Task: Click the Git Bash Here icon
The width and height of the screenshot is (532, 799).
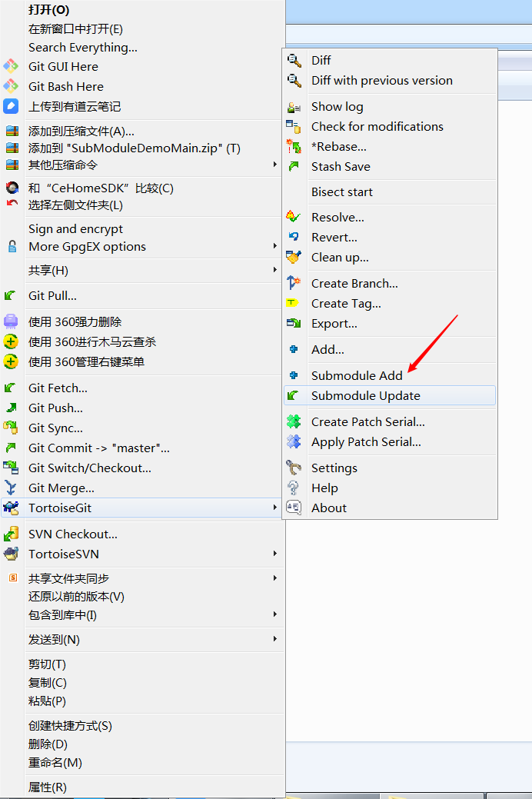Action: (x=12, y=86)
